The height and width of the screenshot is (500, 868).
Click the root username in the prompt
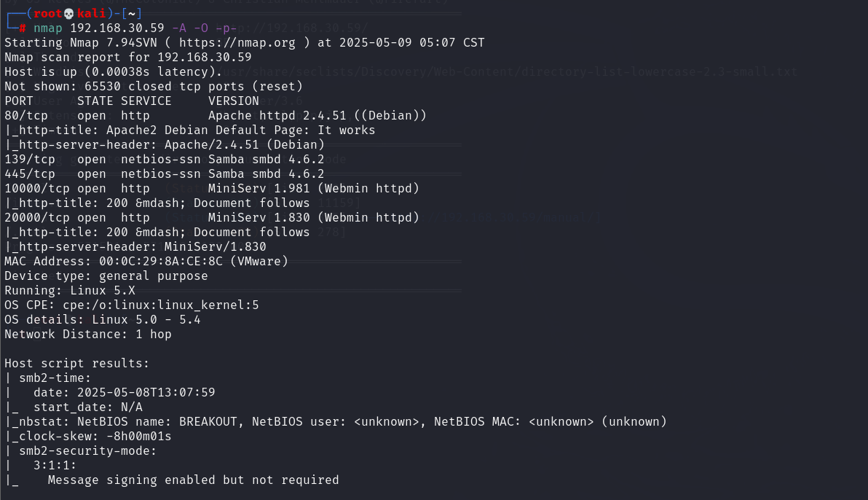[x=47, y=13]
